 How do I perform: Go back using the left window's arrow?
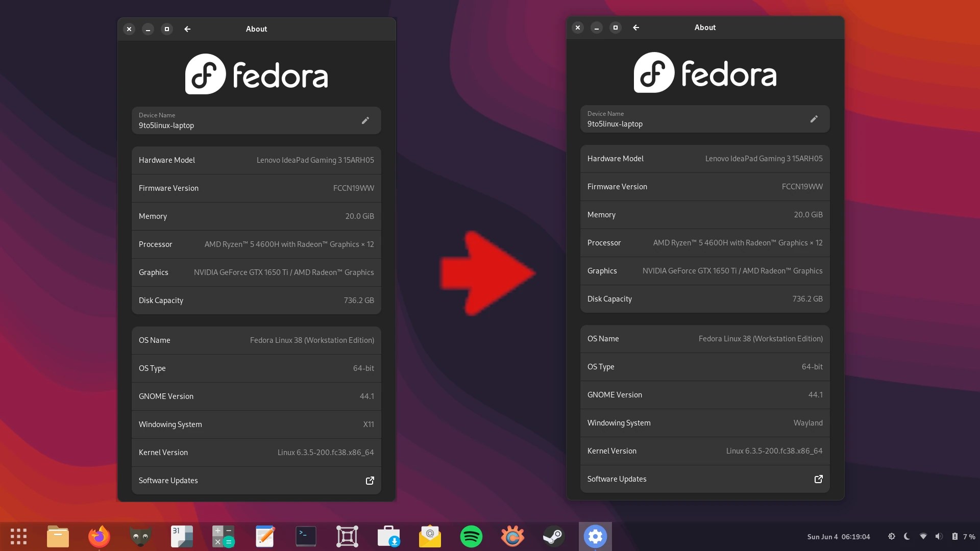187,29
